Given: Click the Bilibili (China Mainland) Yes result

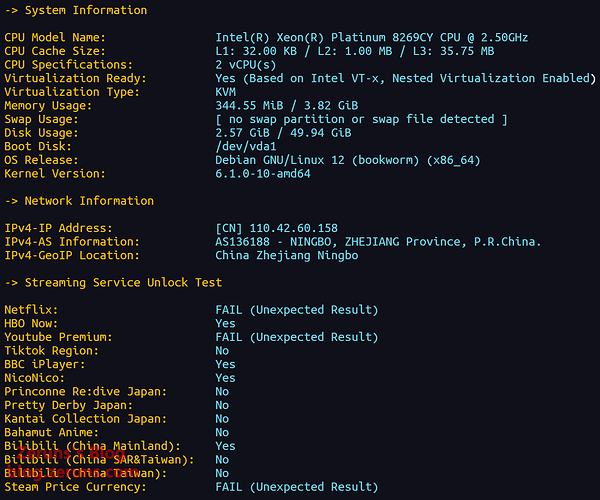Looking at the screenshot, I should pyautogui.click(x=226, y=446).
